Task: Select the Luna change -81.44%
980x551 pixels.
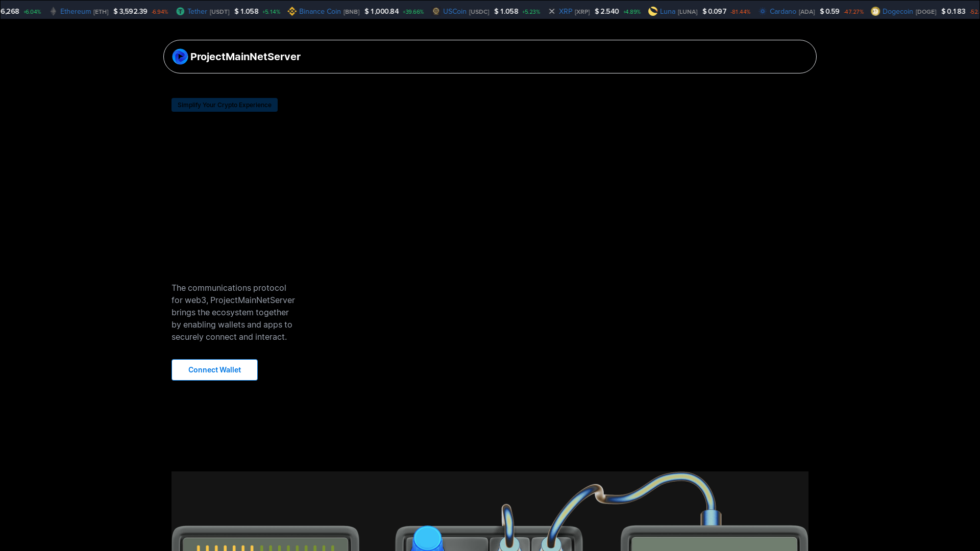Action: click(740, 12)
